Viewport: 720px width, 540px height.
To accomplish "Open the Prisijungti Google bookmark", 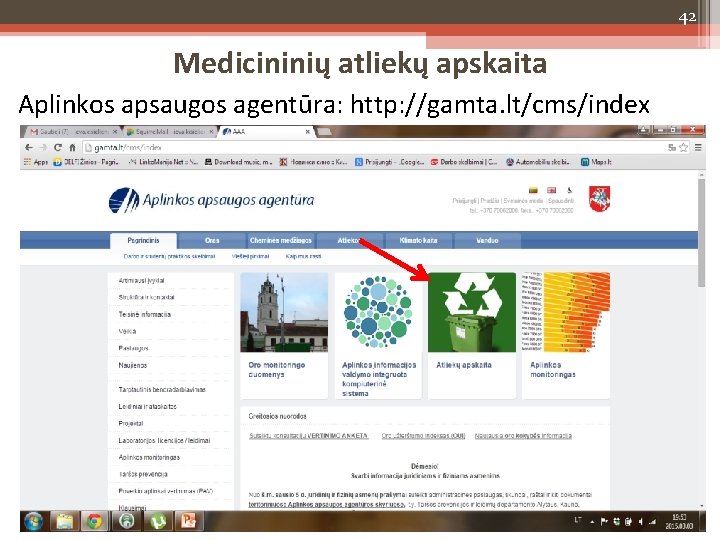I will click(389, 162).
